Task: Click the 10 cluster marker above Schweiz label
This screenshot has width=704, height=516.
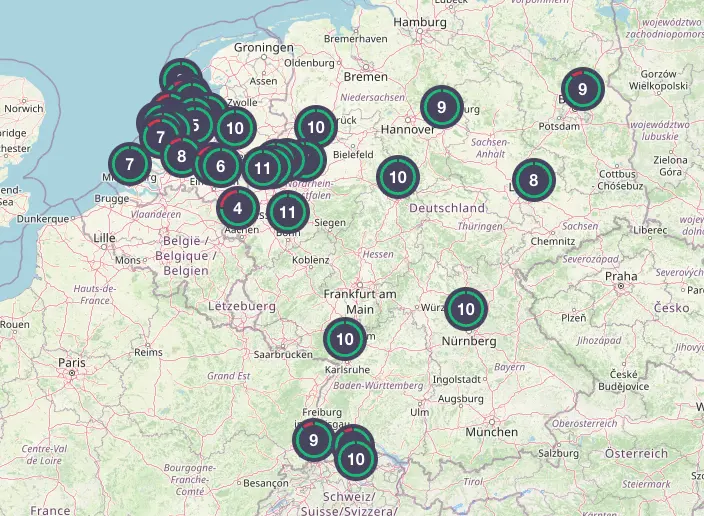Action: (355, 460)
